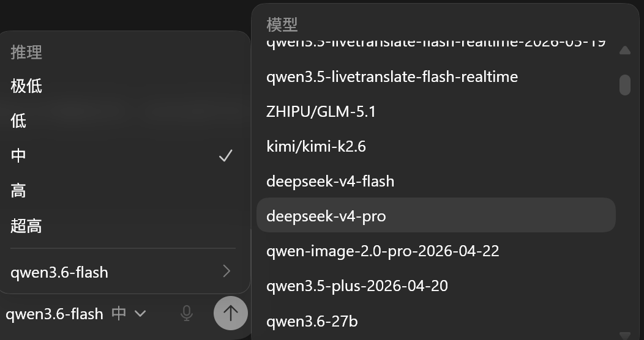Viewport: 644px width, 340px height.
Task: Expand the qwen3.6-flash model submenu
Action: pos(122,272)
